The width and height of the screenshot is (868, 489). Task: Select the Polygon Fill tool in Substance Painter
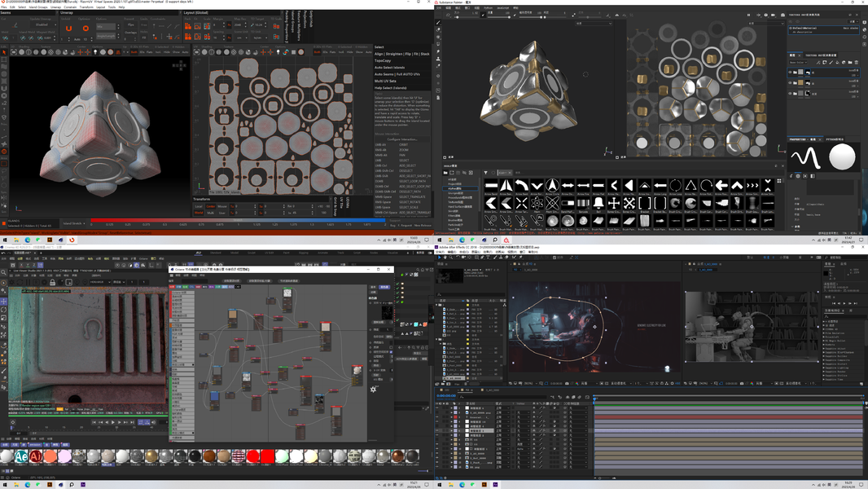438,44
